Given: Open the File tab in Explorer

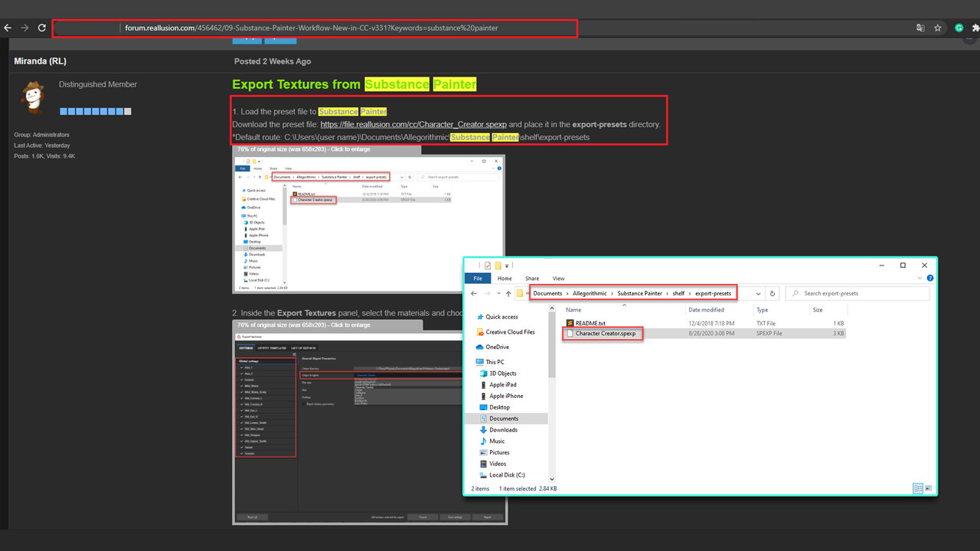Looking at the screenshot, I should (x=478, y=279).
